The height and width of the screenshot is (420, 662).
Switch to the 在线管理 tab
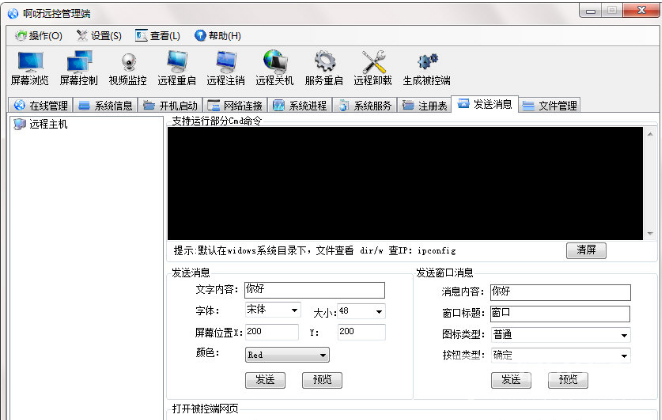[x=41, y=105]
